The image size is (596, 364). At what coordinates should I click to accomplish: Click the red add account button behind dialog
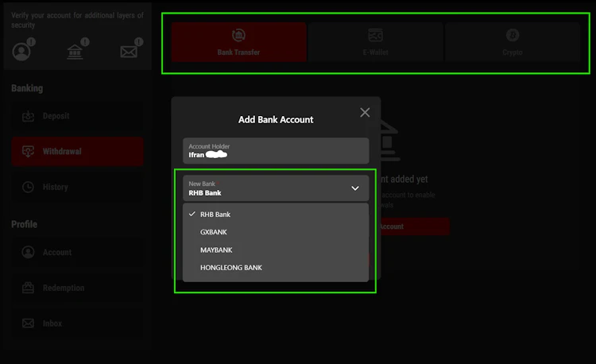(414, 227)
